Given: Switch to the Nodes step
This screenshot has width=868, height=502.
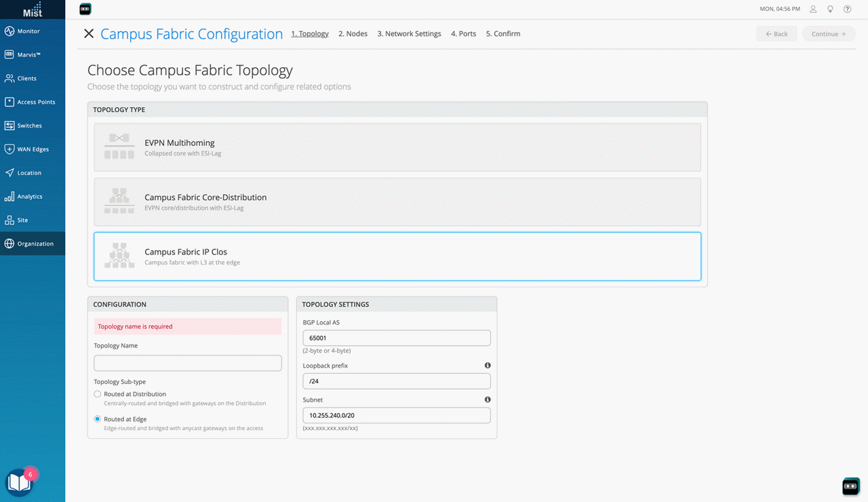Looking at the screenshot, I should [353, 33].
